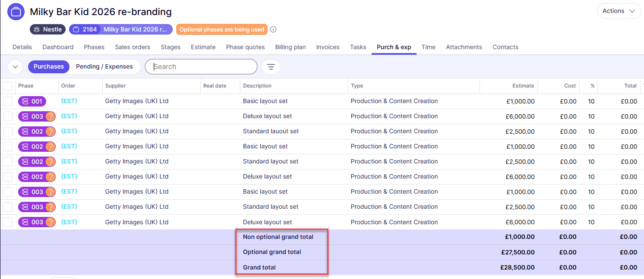Sort by the Estimate column header
The image size is (644, 279).
523,86
